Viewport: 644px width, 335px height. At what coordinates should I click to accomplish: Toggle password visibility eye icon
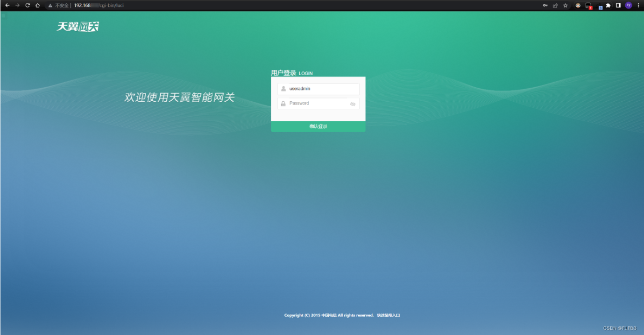click(x=353, y=104)
